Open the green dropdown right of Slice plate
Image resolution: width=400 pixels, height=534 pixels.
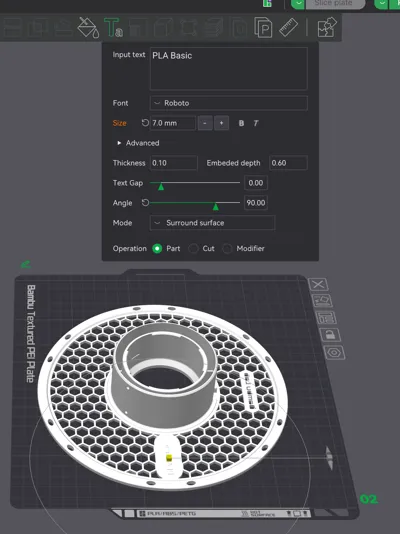point(381,4)
